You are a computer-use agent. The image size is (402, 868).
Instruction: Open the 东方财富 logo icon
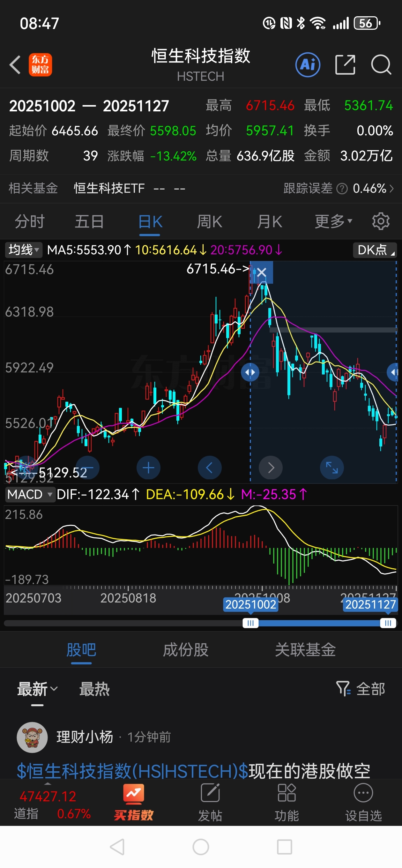(40, 65)
